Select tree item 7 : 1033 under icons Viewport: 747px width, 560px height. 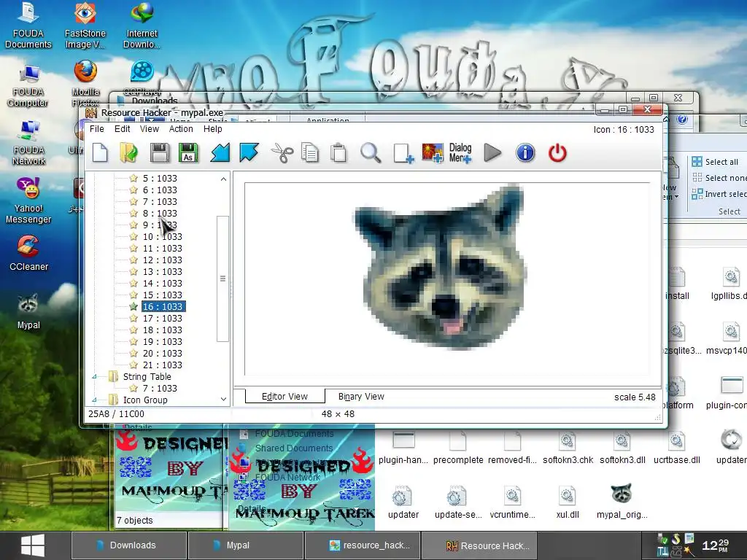click(x=160, y=201)
